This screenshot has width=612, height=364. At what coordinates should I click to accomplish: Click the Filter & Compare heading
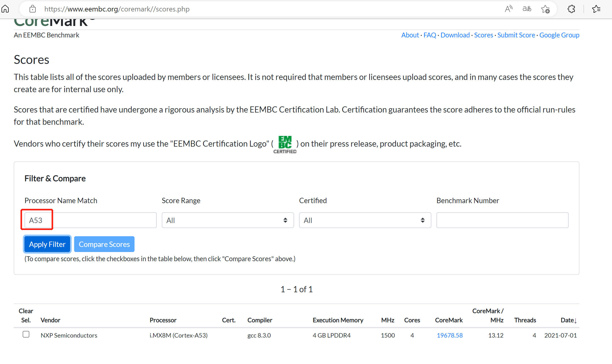(55, 178)
